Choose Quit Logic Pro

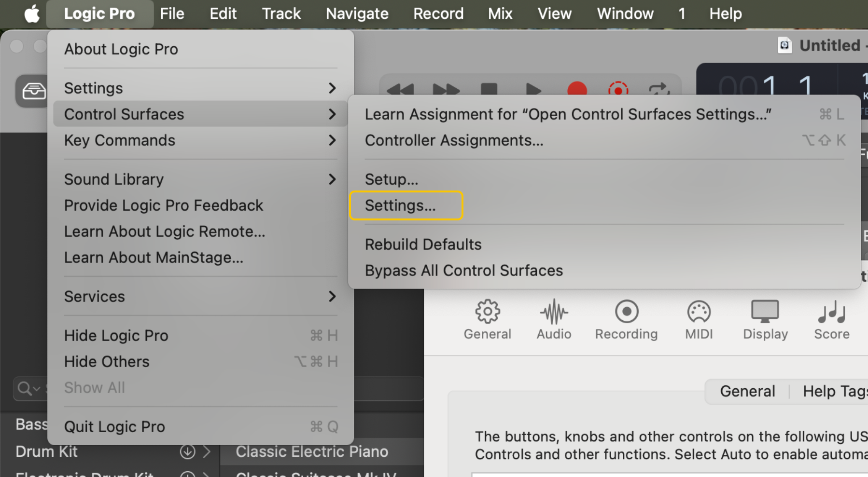click(200, 426)
